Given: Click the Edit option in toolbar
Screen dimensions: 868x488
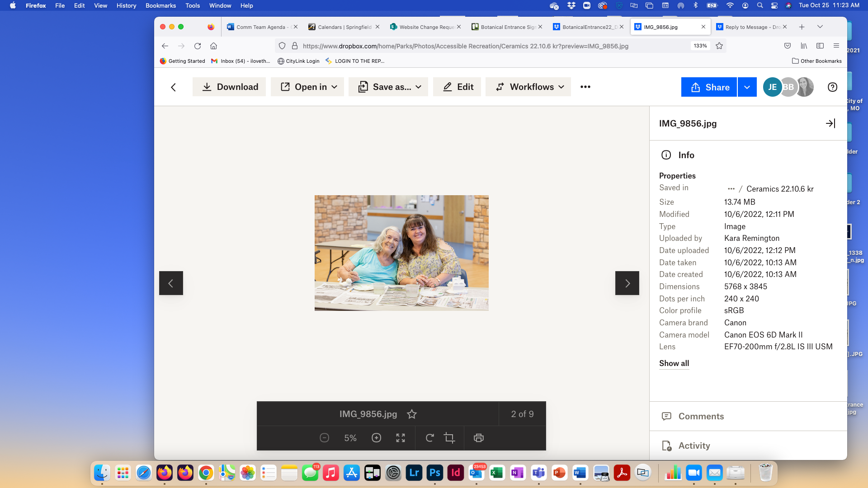Looking at the screenshot, I should pos(458,87).
